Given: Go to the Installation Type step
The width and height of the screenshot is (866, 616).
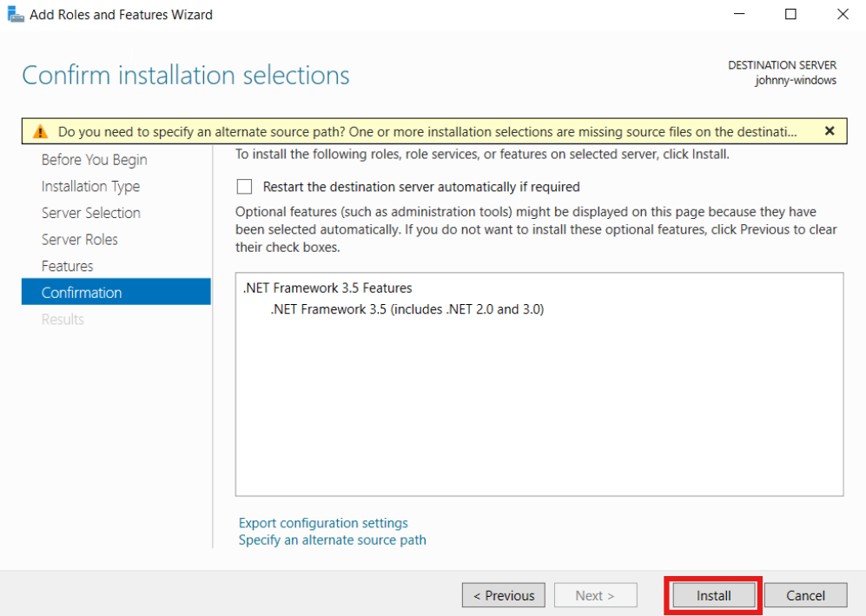Looking at the screenshot, I should click(x=90, y=186).
